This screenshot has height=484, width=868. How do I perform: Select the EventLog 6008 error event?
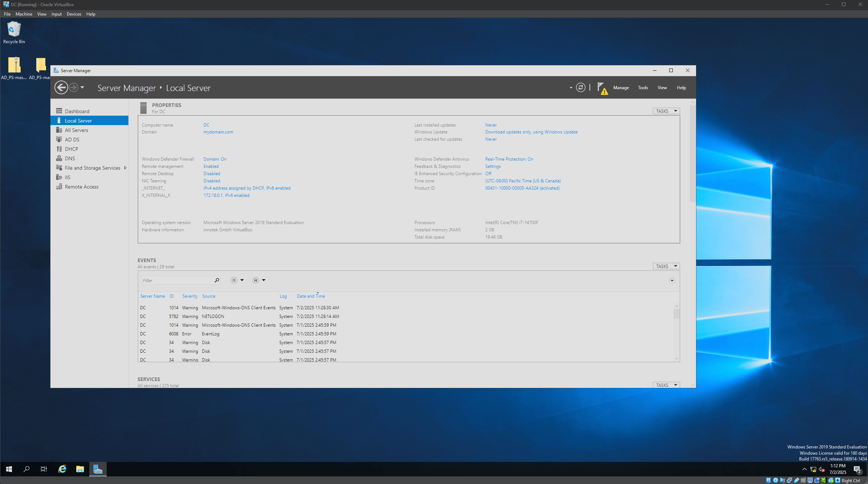pyautogui.click(x=406, y=334)
